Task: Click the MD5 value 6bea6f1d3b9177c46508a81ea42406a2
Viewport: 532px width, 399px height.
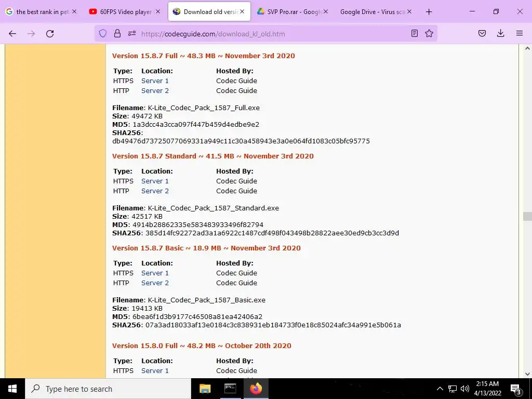Action: 197,316
